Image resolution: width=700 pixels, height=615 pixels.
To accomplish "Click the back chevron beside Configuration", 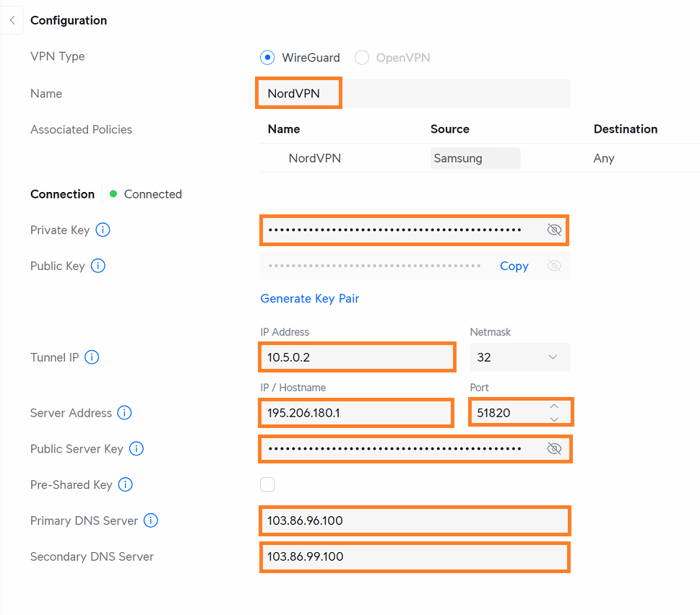I will tap(12, 21).
